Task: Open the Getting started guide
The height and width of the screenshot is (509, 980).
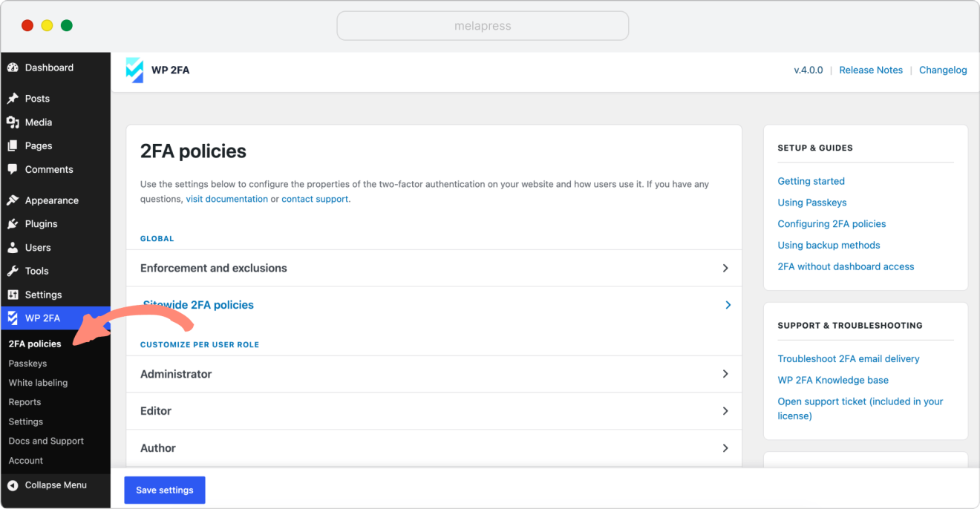Action: [811, 181]
